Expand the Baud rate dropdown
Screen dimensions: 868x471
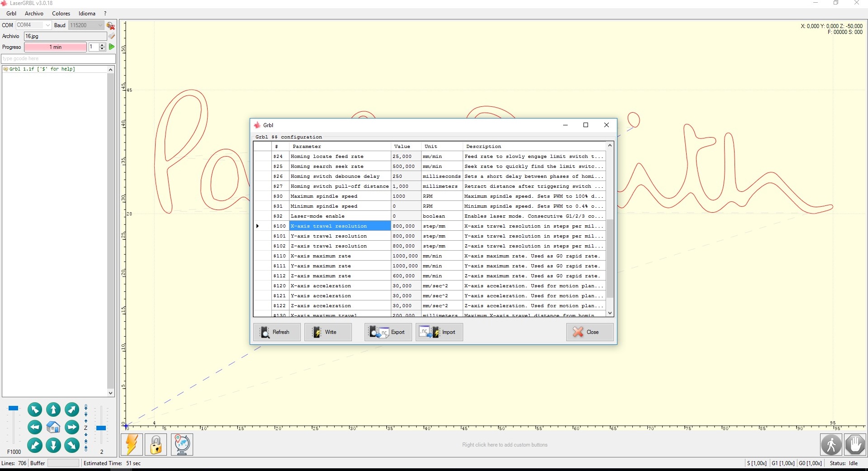[x=100, y=25]
